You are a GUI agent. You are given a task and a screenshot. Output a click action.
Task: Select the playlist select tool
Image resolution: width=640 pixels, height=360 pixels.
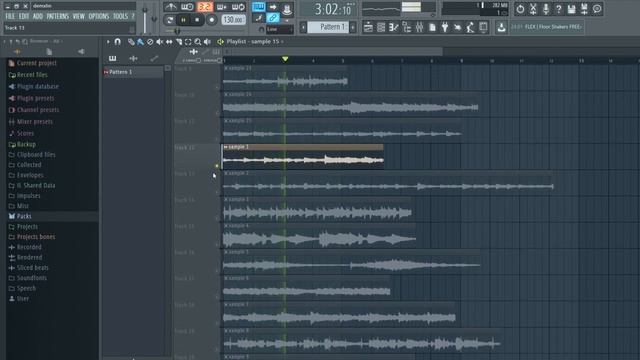click(x=188, y=42)
